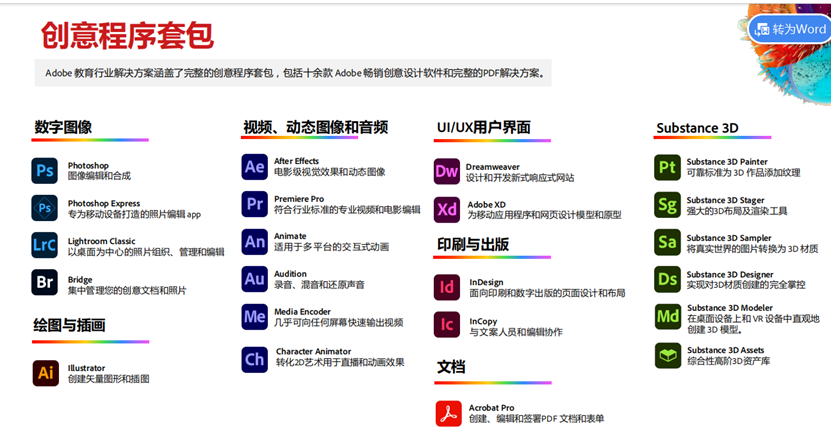Click the InDesign Id icon
The height and width of the screenshot is (446, 831).
pos(447,287)
